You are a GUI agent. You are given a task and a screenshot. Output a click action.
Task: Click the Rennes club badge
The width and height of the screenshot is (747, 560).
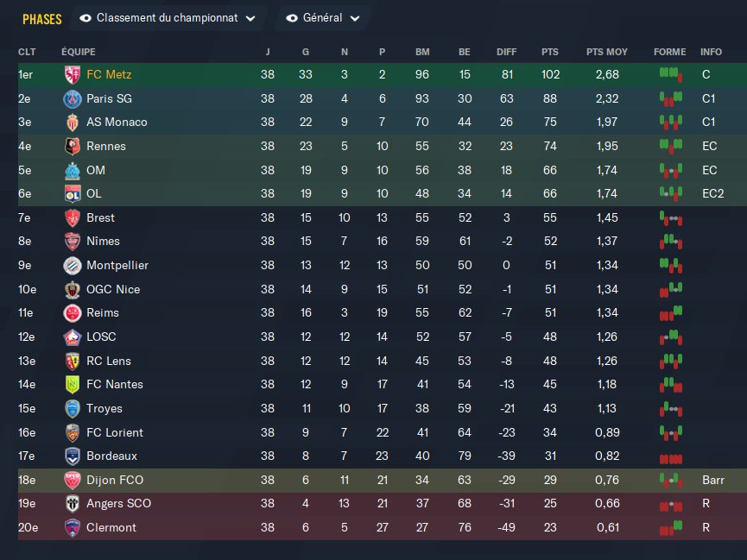72,147
